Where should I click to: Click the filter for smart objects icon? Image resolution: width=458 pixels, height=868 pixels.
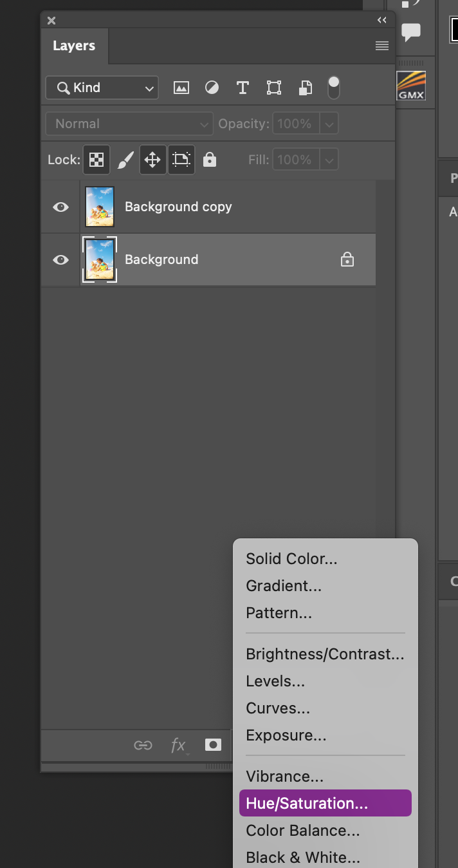[304, 88]
